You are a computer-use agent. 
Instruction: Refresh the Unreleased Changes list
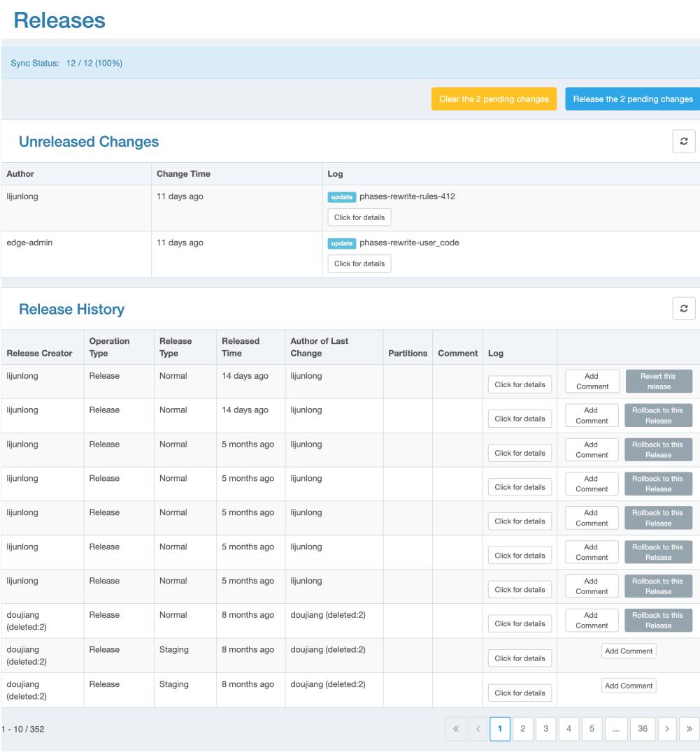point(684,141)
